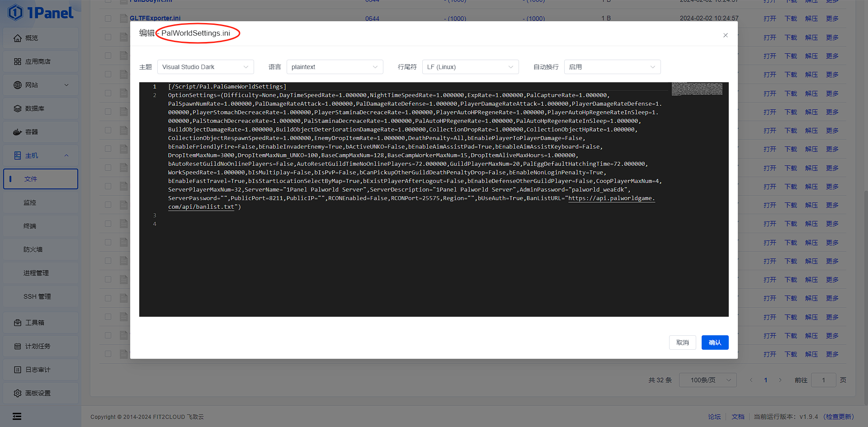Click the 前往 page number input field
This screenshot has height=427, width=868.
pyautogui.click(x=824, y=380)
